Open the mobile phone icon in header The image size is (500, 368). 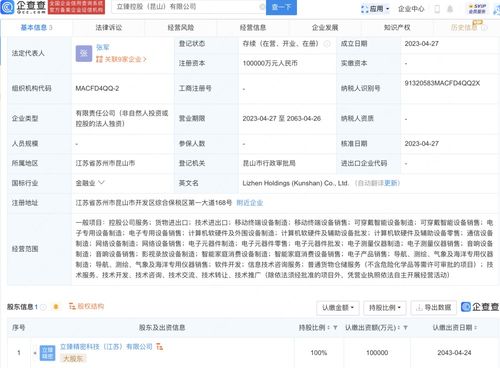click(437, 9)
